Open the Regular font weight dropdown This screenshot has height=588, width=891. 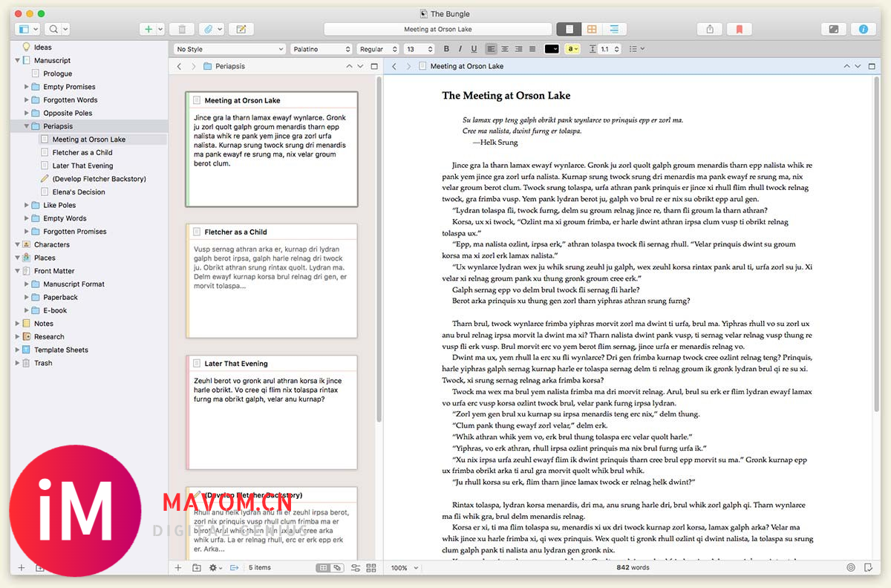tap(378, 49)
